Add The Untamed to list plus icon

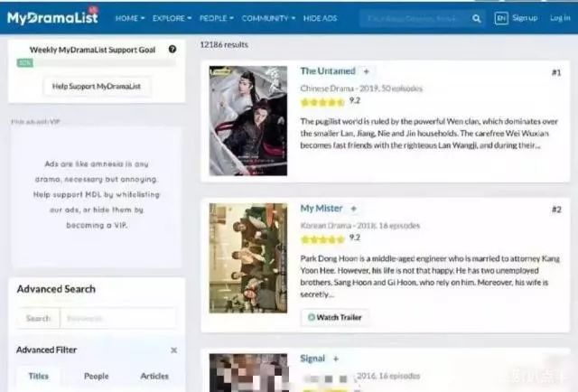366,71
